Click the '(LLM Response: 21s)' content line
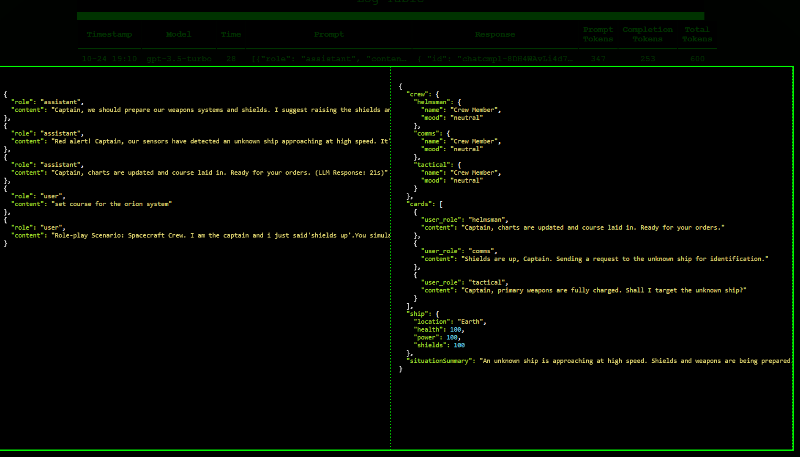 point(199,172)
